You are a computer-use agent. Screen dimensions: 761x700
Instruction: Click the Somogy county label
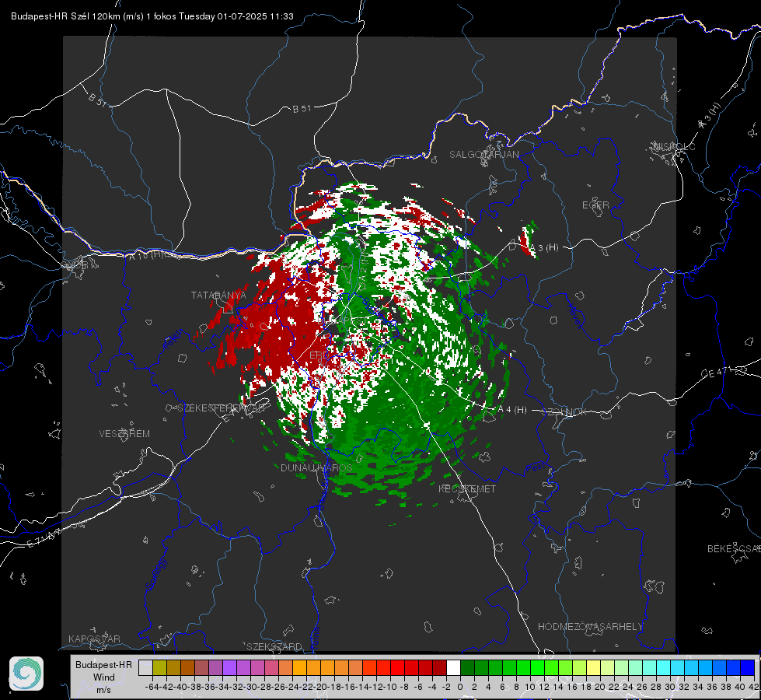[x=155, y=574]
